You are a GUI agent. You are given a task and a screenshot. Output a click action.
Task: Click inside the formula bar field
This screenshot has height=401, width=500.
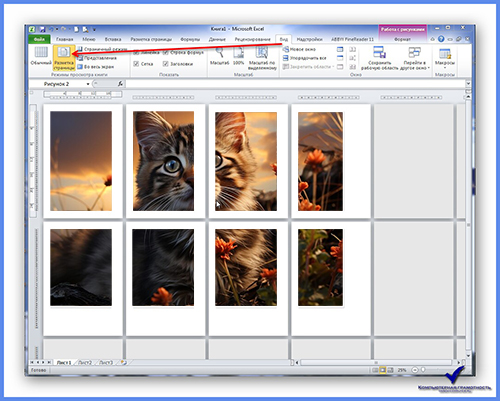[x=296, y=84]
